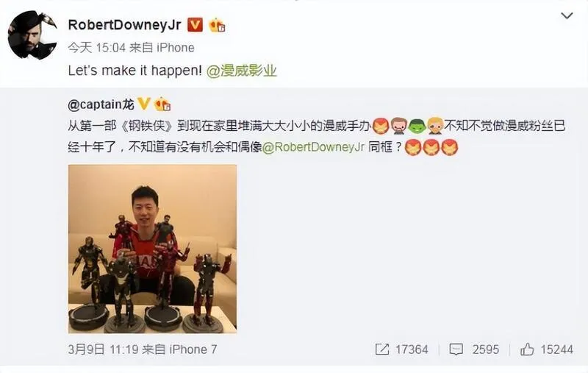The width and height of the screenshot is (588, 373).
Task: Open the @RobertDowneyJr mention in the reposted text
Action: 313,147
